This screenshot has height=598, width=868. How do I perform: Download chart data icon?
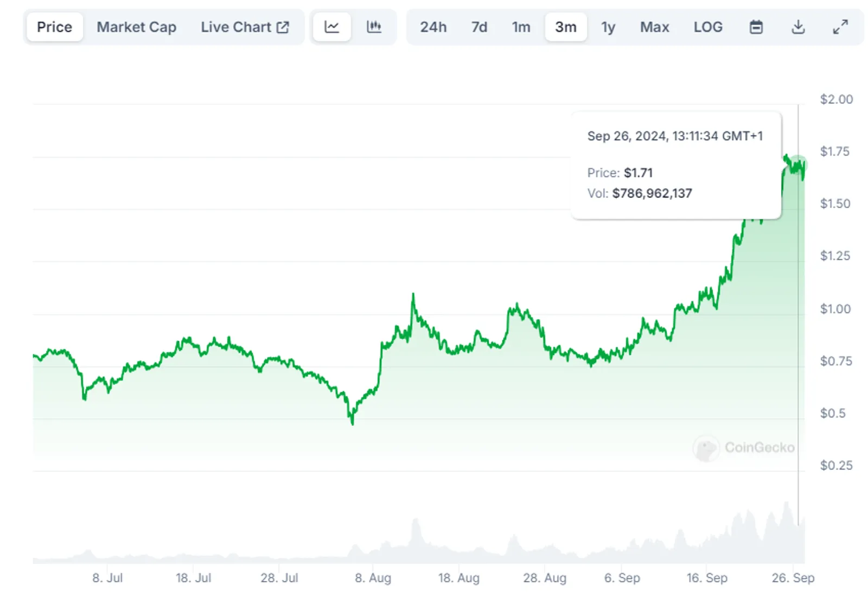coord(798,27)
